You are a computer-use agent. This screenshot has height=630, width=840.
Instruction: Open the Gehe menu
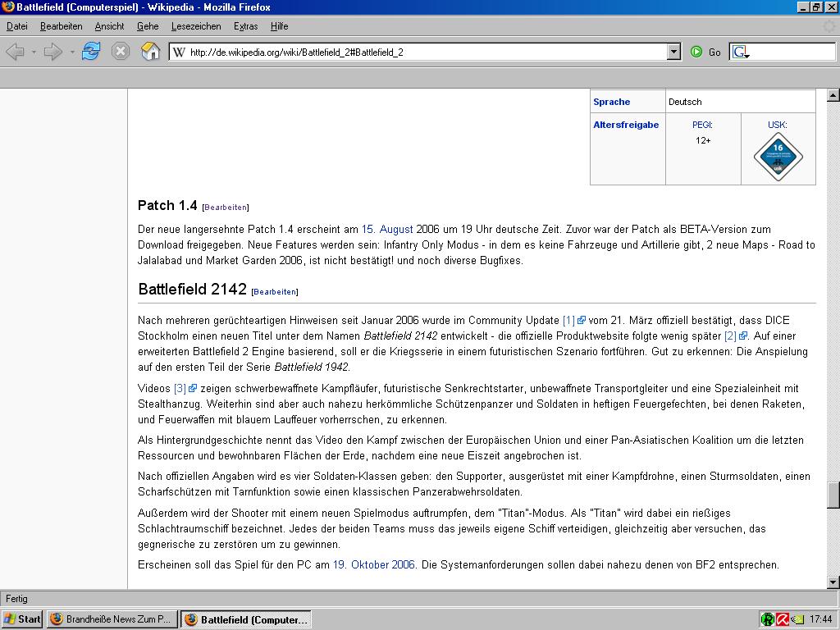(148, 26)
